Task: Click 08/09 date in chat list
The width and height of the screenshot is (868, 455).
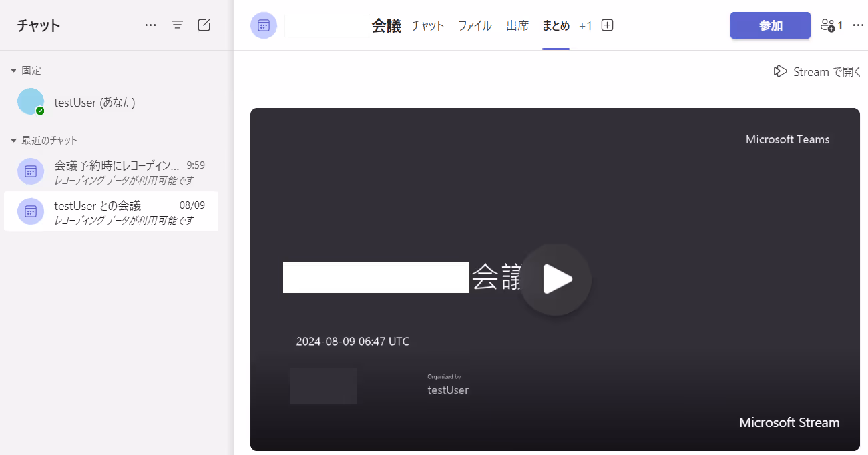Action: tap(192, 205)
